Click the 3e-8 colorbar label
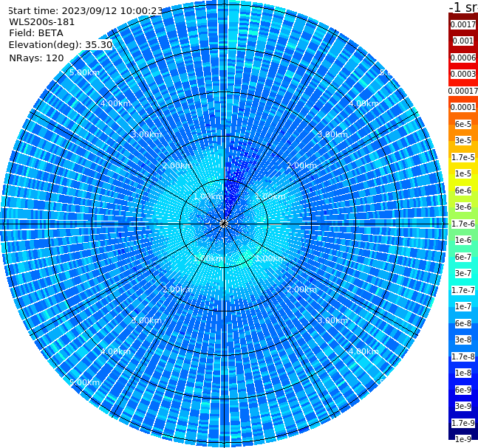478x448 pixels. [x=463, y=340]
